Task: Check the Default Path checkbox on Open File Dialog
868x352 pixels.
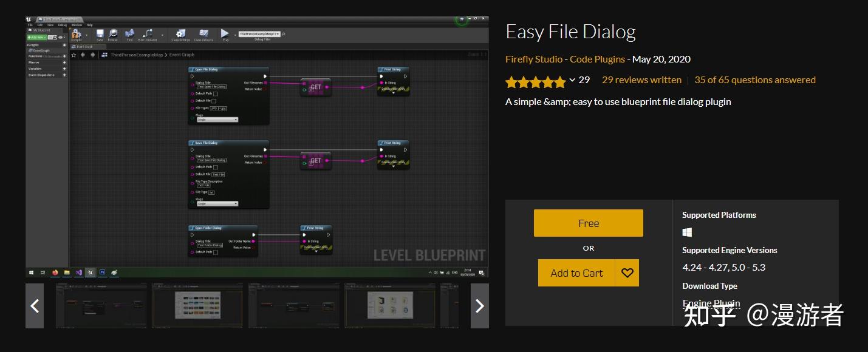Action: 215,93
